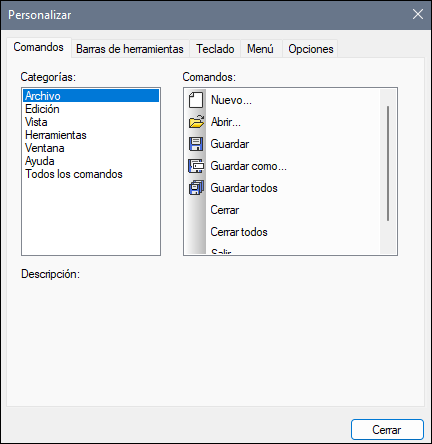Viewport: 432px width, 444px height.
Task: Click the Guardar floppy disk icon
Action: coord(196,144)
